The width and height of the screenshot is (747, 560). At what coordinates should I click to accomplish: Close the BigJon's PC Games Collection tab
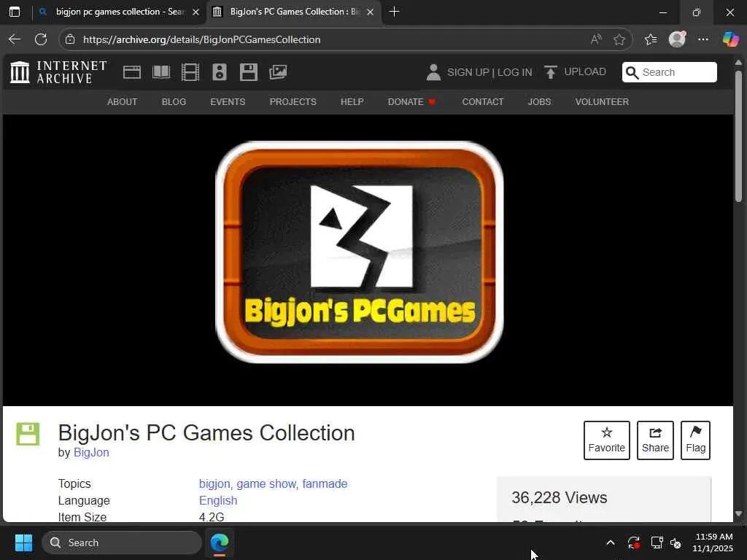[x=370, y=12]
